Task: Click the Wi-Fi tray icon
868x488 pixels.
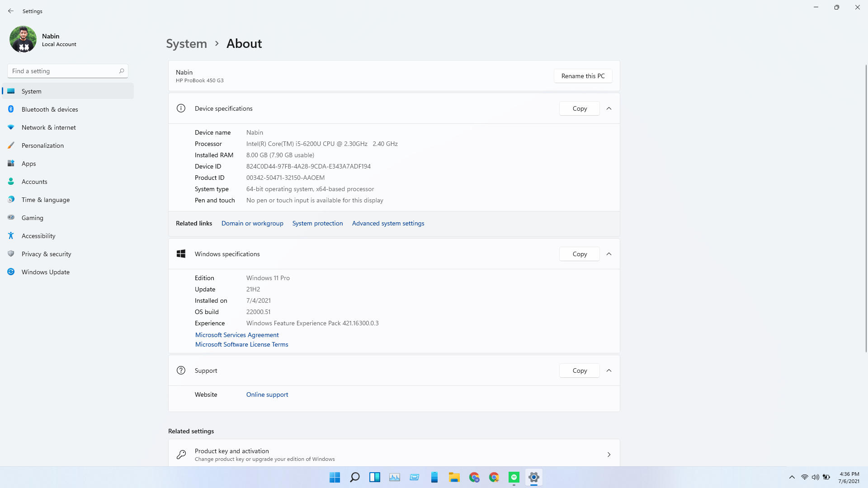Action: tap(804, 477)
